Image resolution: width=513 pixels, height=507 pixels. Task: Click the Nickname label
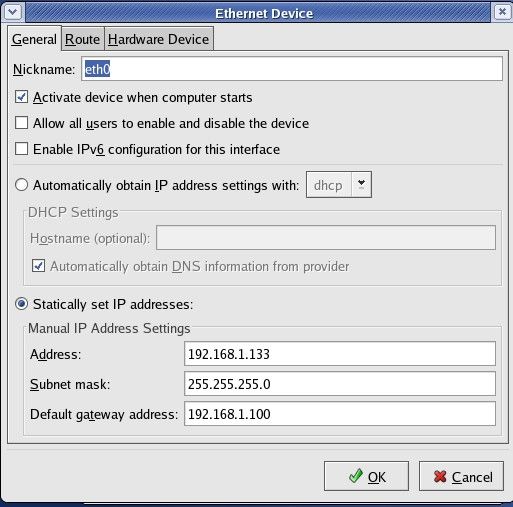pos(44,70)
